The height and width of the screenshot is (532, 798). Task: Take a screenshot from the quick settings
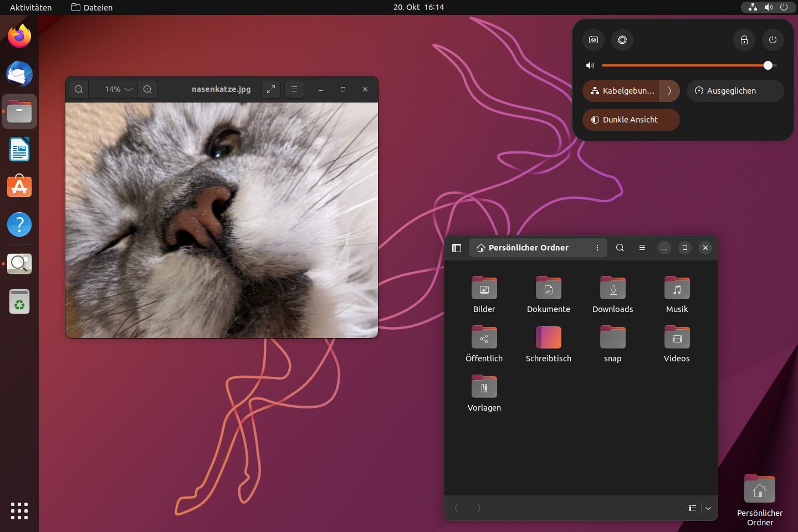pos(594,40)
